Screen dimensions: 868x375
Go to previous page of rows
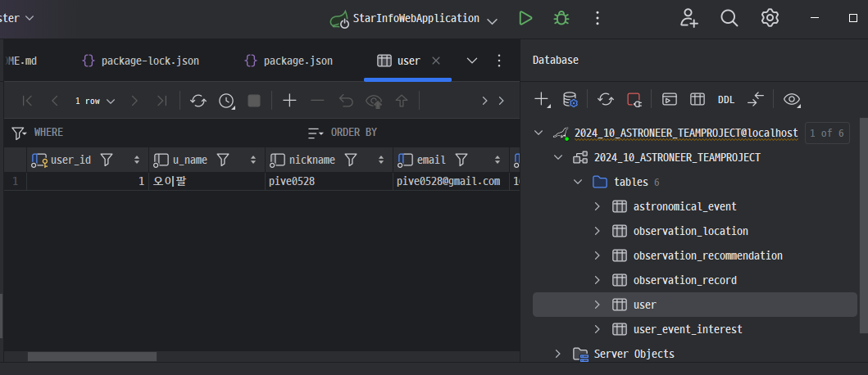[x=54, y=101]
